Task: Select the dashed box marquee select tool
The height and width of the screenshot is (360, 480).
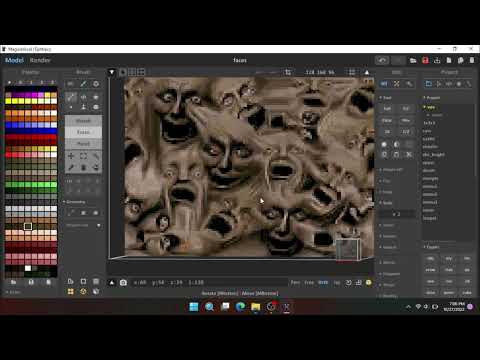Action: (83, 156)
